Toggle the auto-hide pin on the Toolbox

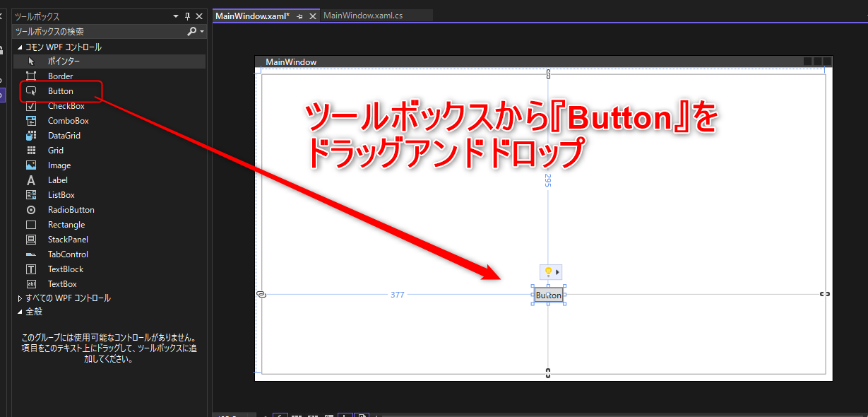click(188, 16)
